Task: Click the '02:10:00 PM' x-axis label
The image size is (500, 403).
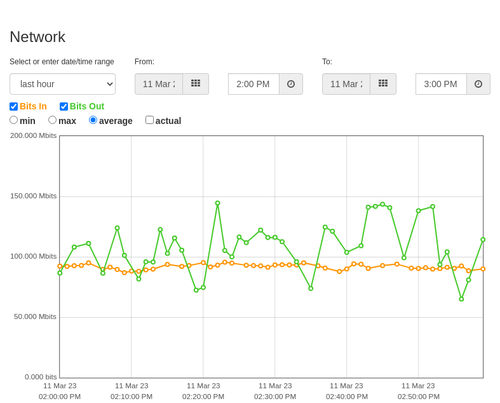Action: click(131, 397)
